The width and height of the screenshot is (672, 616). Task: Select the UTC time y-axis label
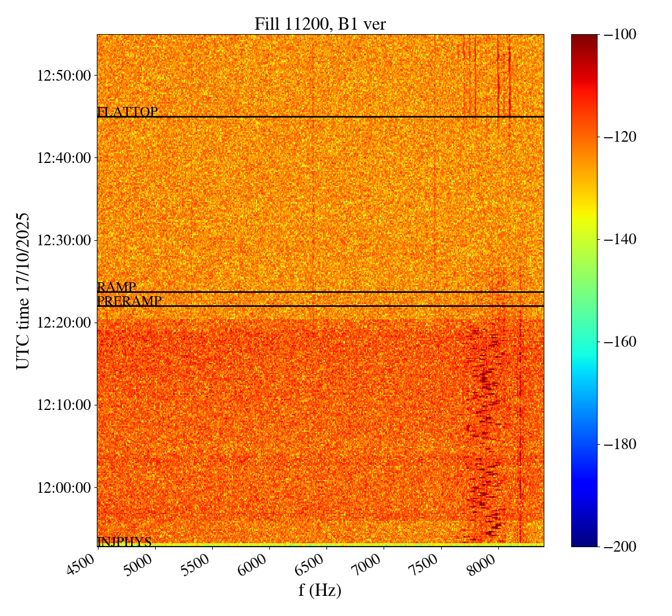[x=22, y=291]
